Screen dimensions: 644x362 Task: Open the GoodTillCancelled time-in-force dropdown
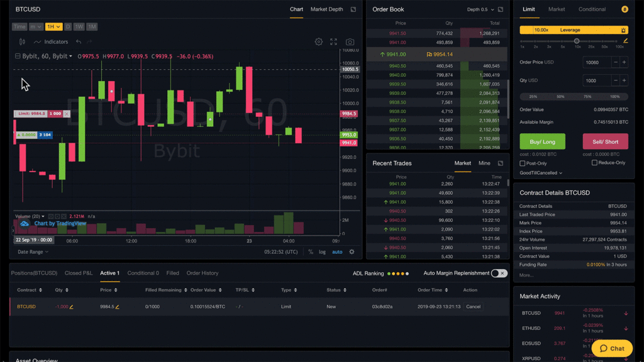click(541, 173)
